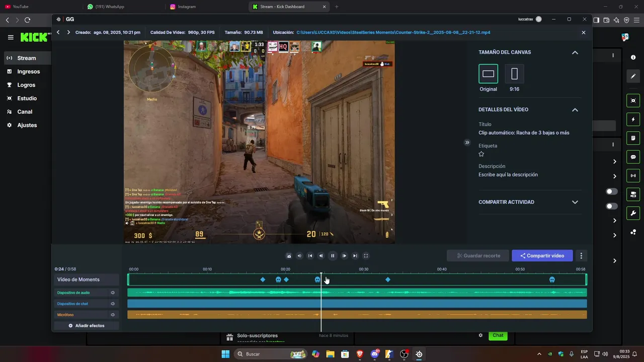Click the screenshot capture icon in playback bar

coord(289,256)
